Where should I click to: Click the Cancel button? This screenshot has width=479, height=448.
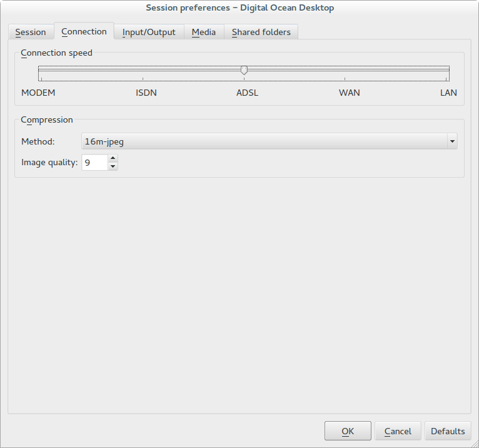tap(398, 431)
